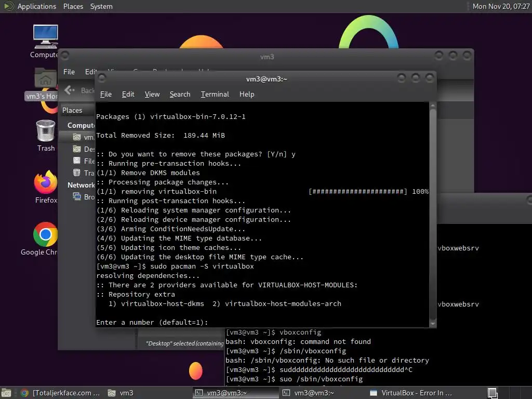The width and height of the screenshot is (532, 399).
Task: Click the vm3 file manager window title
Action: [267, 57]
